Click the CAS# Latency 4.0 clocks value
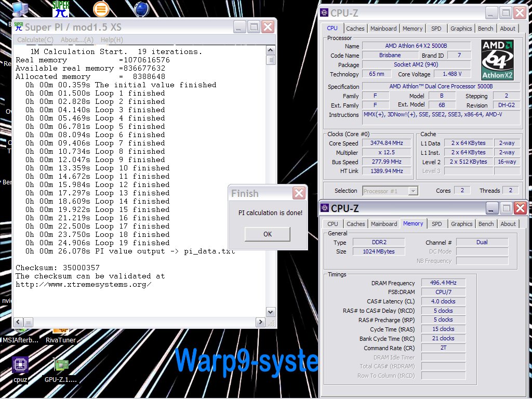This screenshot has width=532, height=399. [x=443, y=301]
